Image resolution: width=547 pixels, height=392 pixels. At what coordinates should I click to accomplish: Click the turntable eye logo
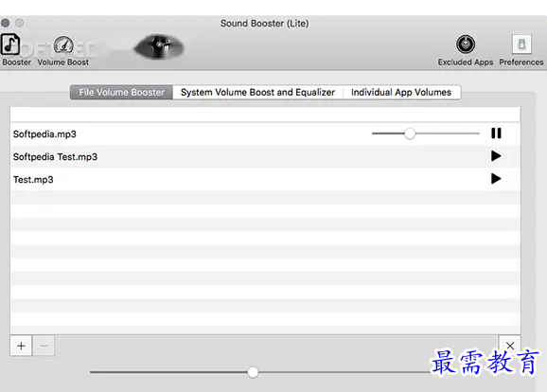(159, 46)
